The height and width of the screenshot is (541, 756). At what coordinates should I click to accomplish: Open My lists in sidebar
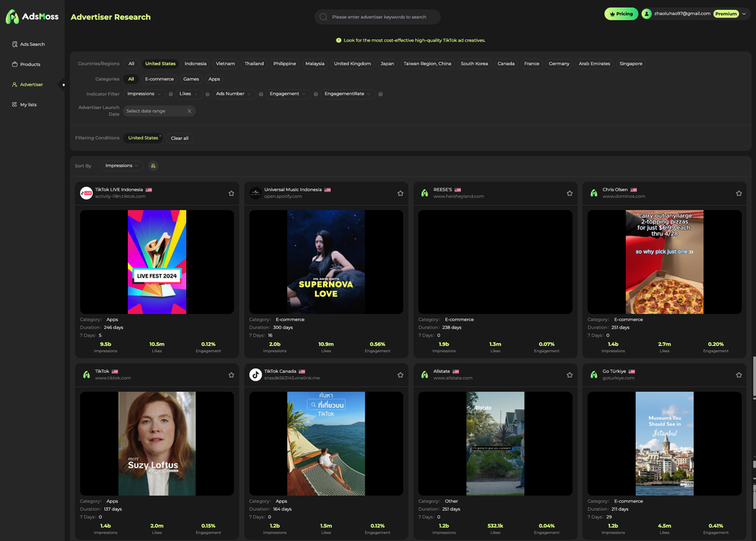pos(24,104)
